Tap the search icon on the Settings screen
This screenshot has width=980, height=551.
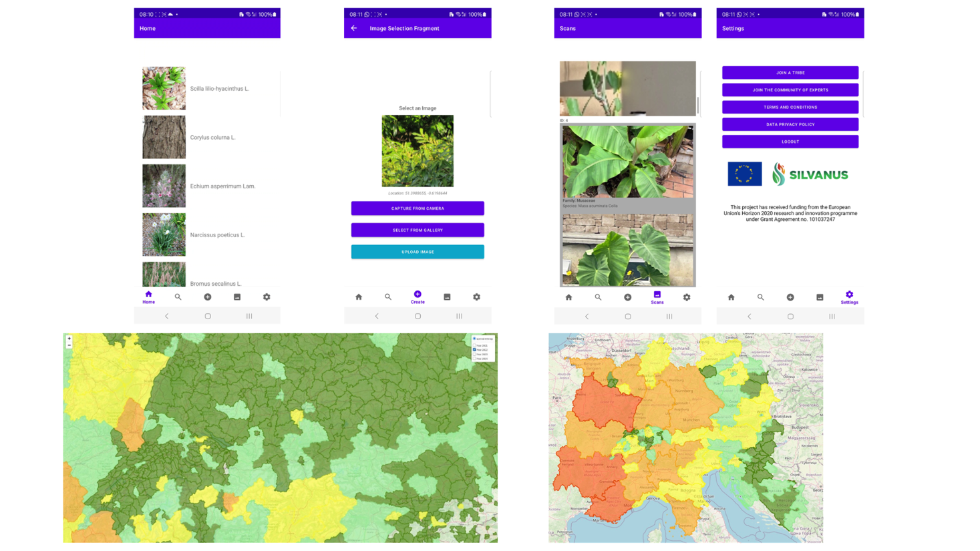click(760, 297)
